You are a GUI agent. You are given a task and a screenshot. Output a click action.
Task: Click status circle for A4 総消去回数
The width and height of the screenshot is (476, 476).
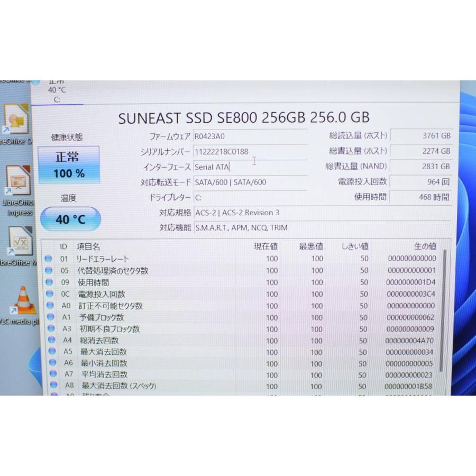click(52, 340)
